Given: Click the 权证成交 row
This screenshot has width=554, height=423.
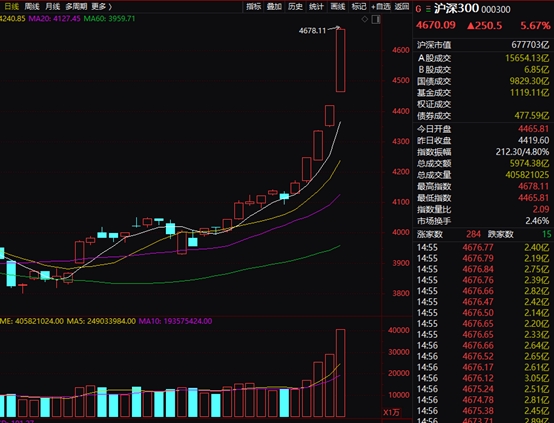Looking at the screenshot, I should coord(483,104).
